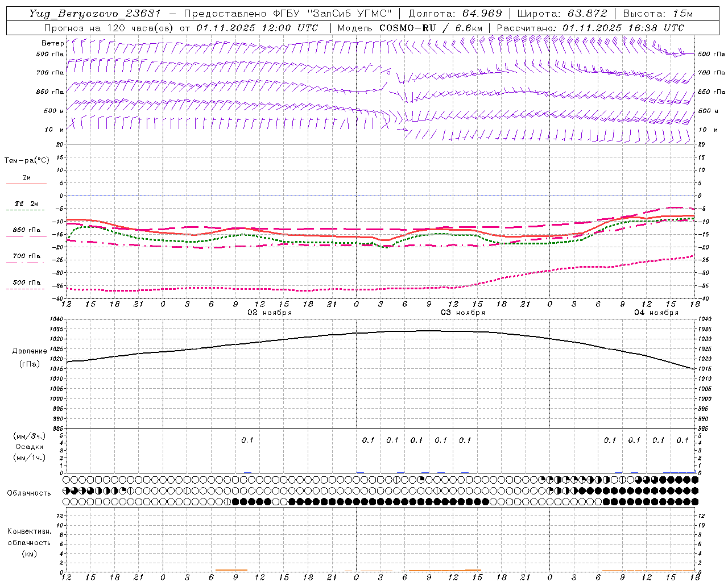Click the Высота: 15м header field
The height and width of the screenshot is (582, 728).
[x=658, y=14]
